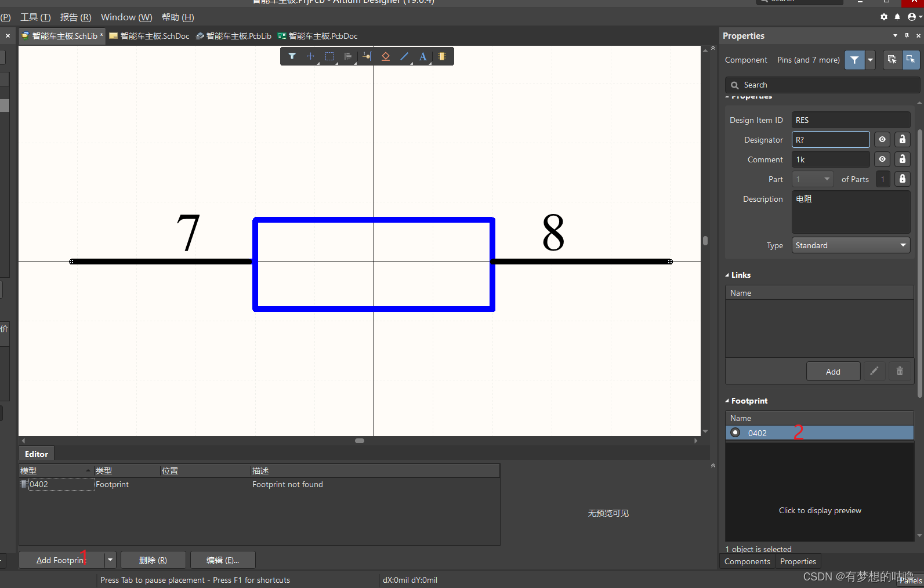The image size is (924, 588).
Task: Toggle the single-object selection cursor icon
Action: (911, 60)
